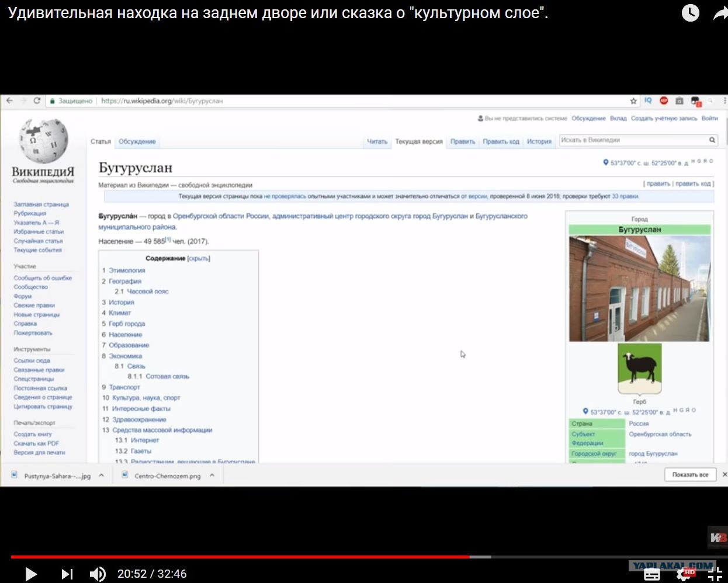
Task: Close the downloads bar
Action: [x=724, y=475]
